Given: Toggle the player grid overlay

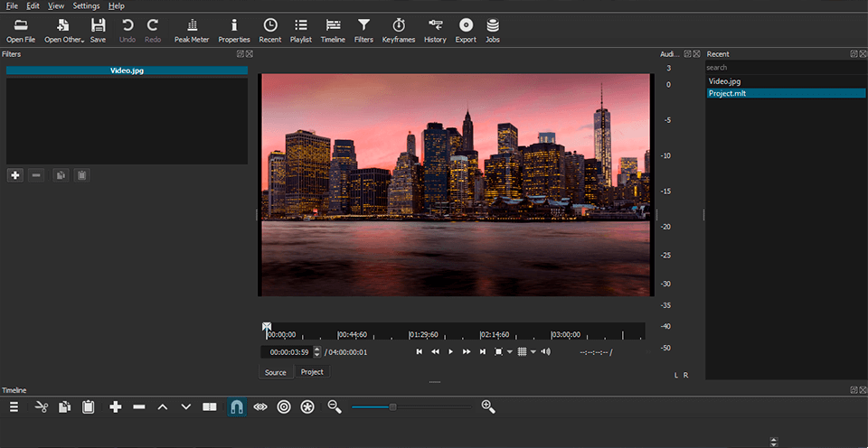Looking at the screenshot, I should point(522,351).
